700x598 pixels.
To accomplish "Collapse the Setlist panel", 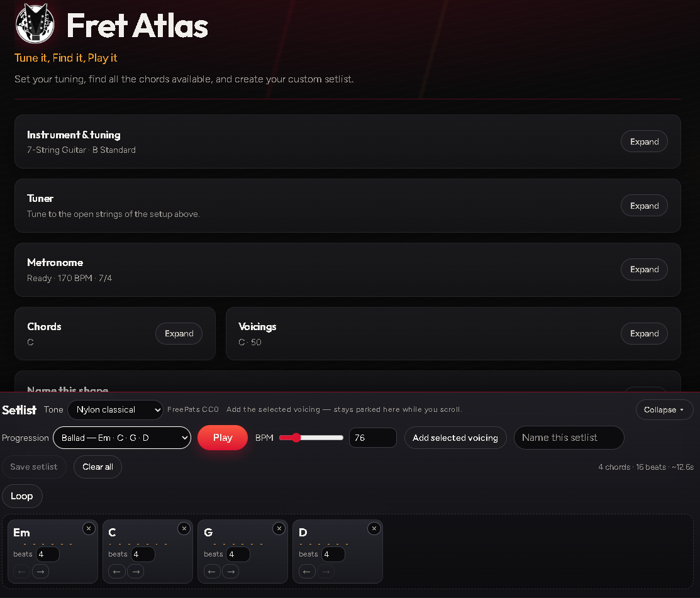I will (x=664, y=410).
